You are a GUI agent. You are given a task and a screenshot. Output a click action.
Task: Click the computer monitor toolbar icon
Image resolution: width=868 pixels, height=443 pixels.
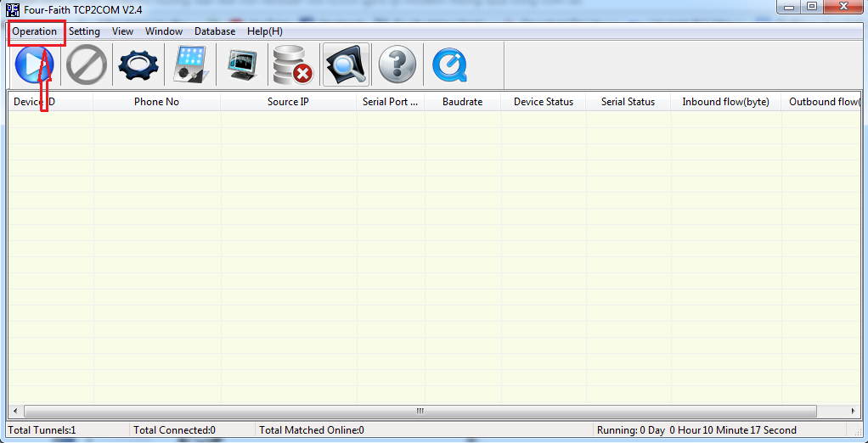tap(242, 65)
